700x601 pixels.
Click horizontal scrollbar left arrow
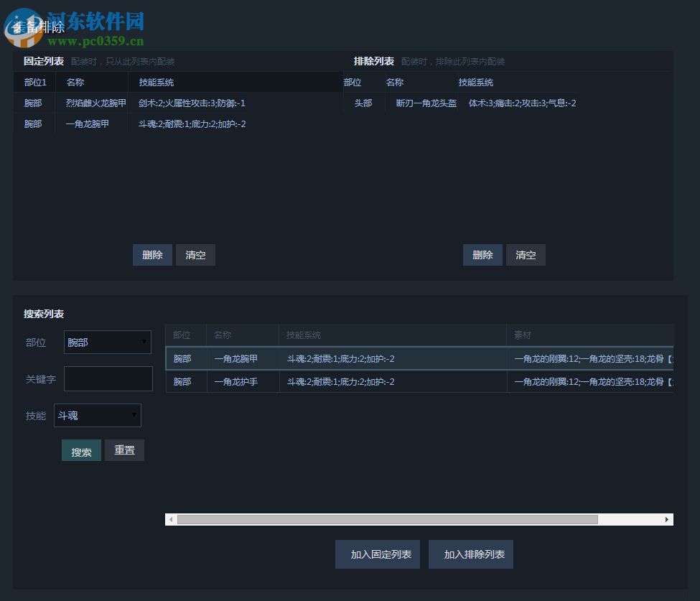coord(171,519)
